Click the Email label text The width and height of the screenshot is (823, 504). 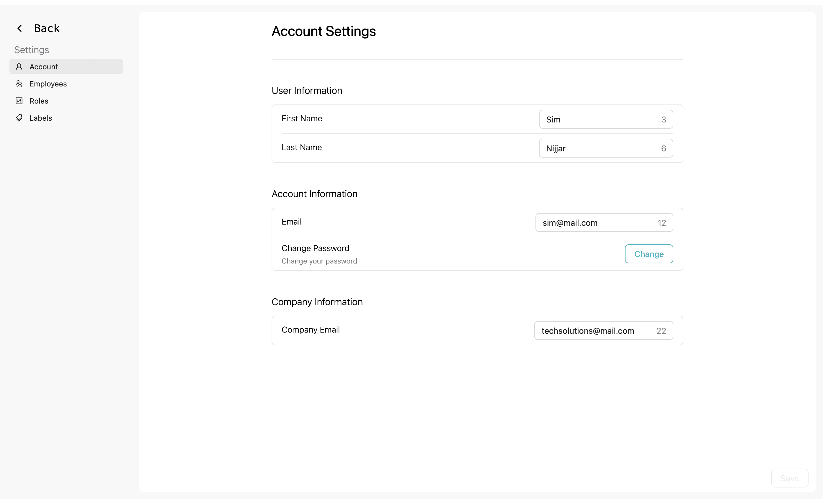click(292, 222)
